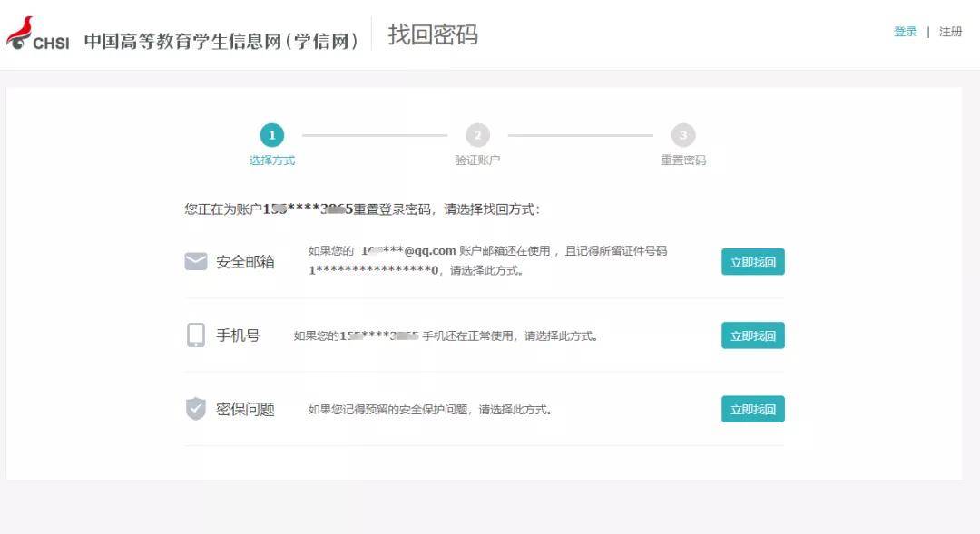Viewport: 980px width, 534px height.
Task: Select step 3 circle 重置密码
Action: 683,135
